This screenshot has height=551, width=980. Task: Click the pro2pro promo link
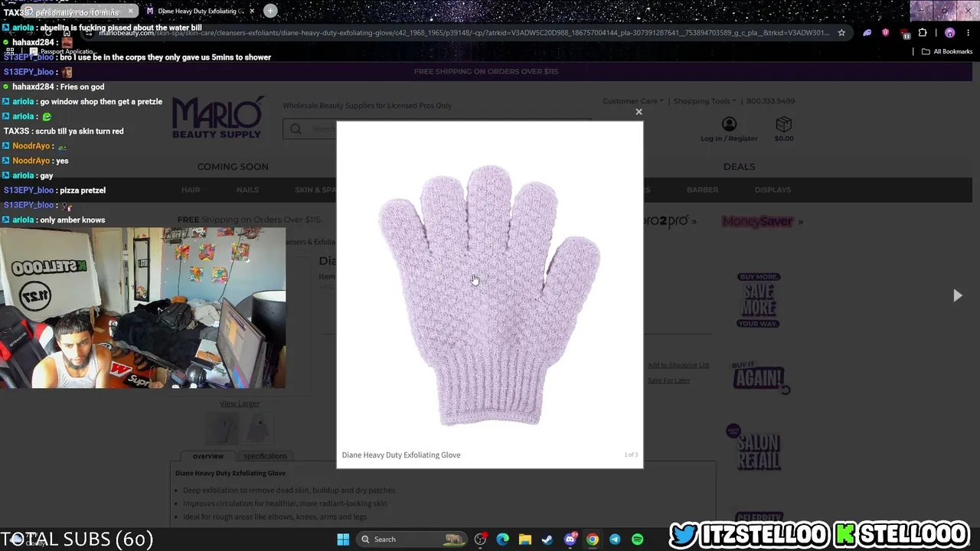coord(671,221)
